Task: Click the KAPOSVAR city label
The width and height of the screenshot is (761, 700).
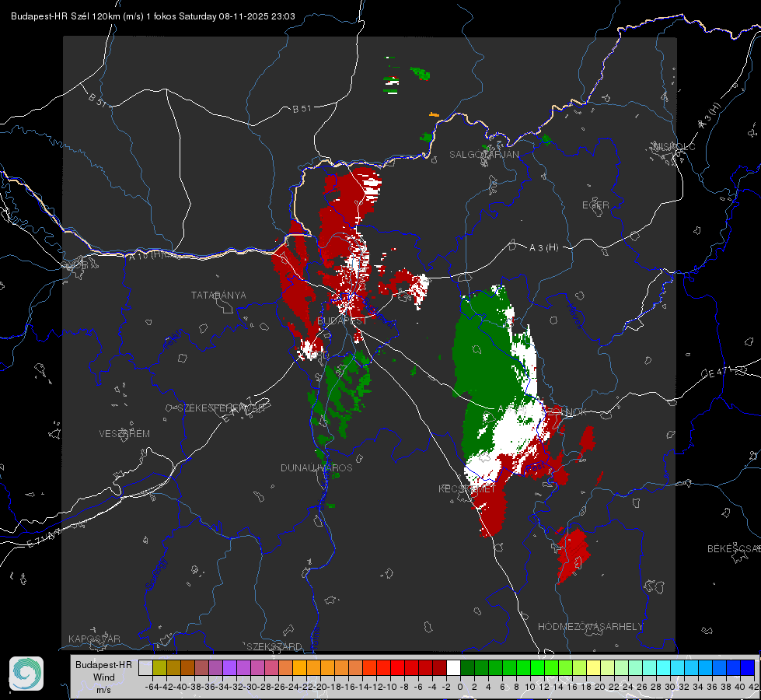Action: (94, 639)
